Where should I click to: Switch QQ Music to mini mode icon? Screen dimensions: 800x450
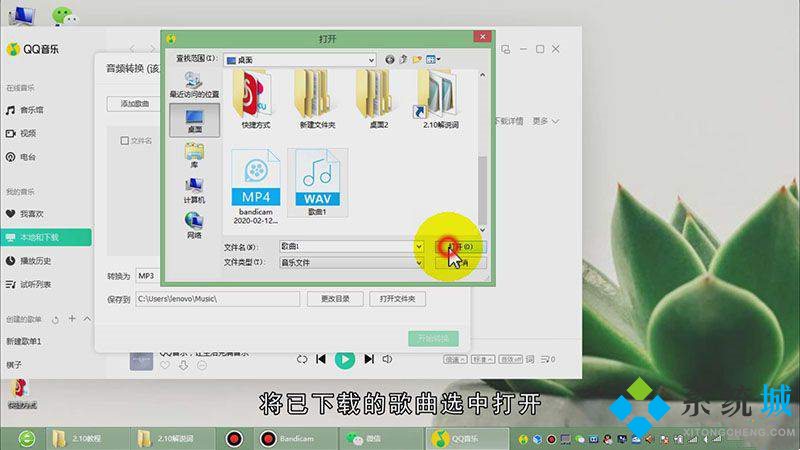[x=506, y=49]
